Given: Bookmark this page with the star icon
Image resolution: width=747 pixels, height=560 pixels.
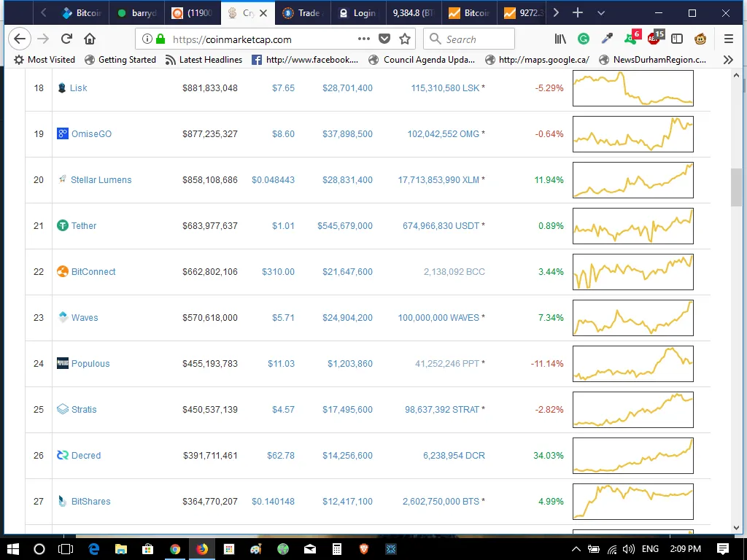Looking at the screenshot, I should pos(405,39).
